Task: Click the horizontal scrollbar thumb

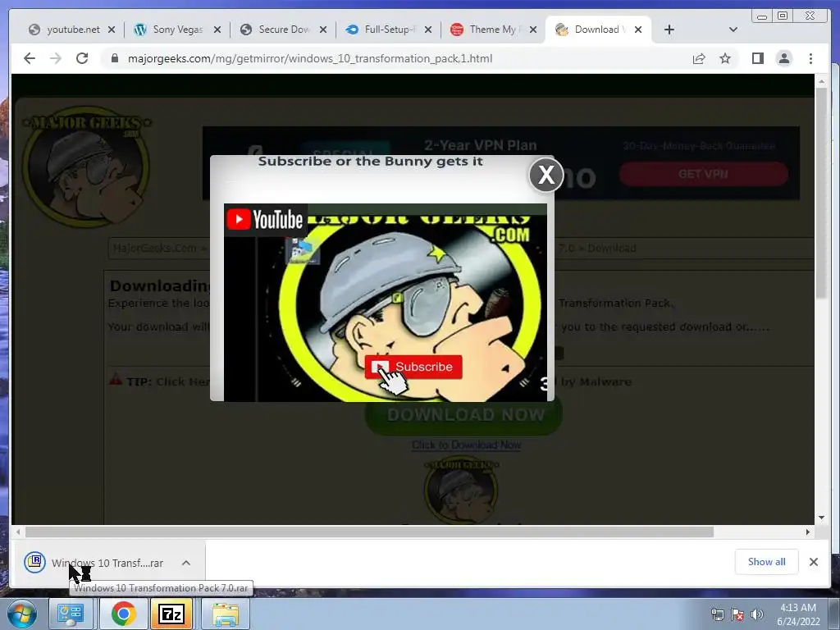Action: 370,532
